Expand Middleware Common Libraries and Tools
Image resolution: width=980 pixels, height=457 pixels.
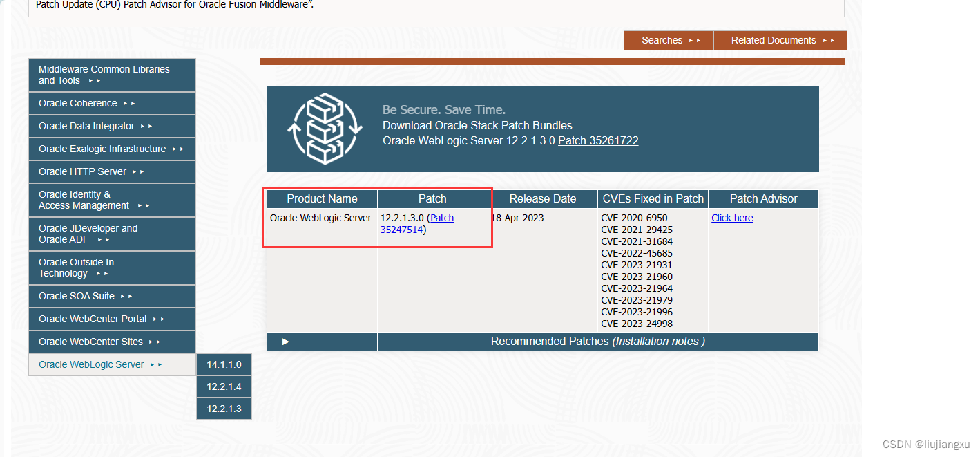(112, 75)
